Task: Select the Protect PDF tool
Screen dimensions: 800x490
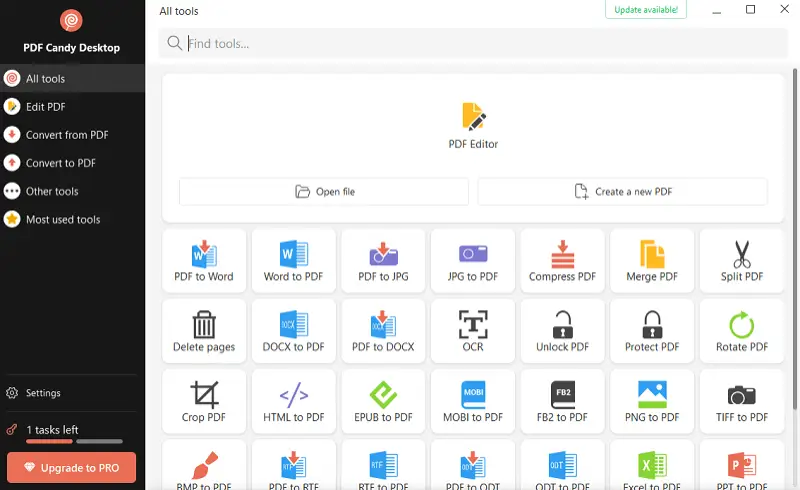Action: pos(652,331)
